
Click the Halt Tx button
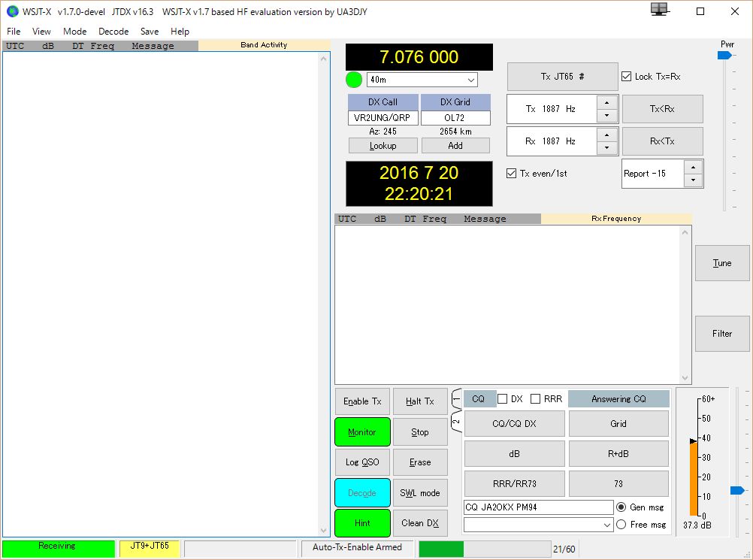420,401
